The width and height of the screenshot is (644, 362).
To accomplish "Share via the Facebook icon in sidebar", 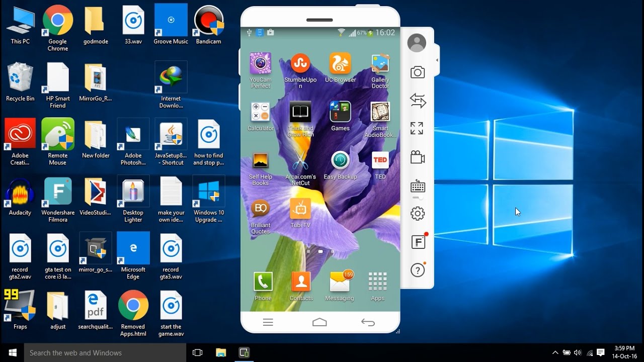I will click(x=418, y=242).
